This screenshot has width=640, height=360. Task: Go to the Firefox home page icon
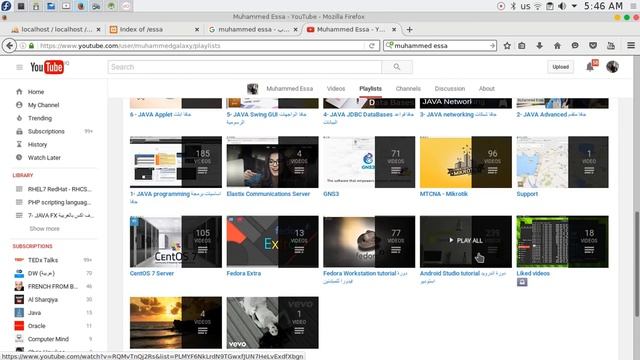[x=557, y=46]
